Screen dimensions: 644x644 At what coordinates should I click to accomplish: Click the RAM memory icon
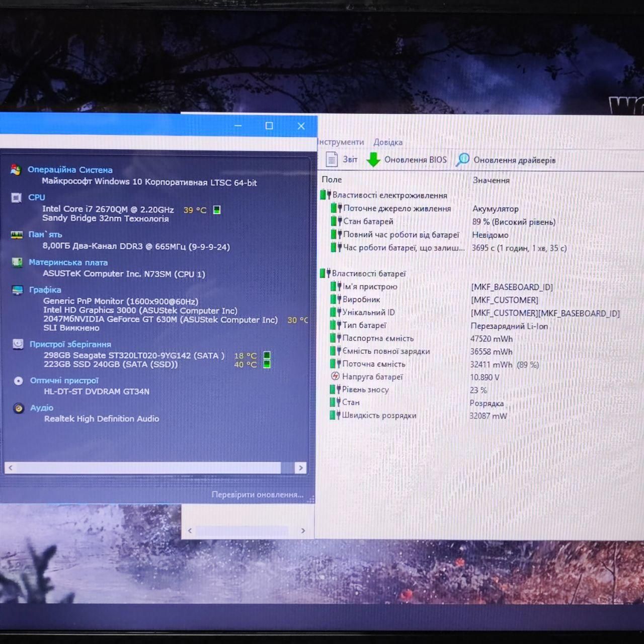click(17, 235)
